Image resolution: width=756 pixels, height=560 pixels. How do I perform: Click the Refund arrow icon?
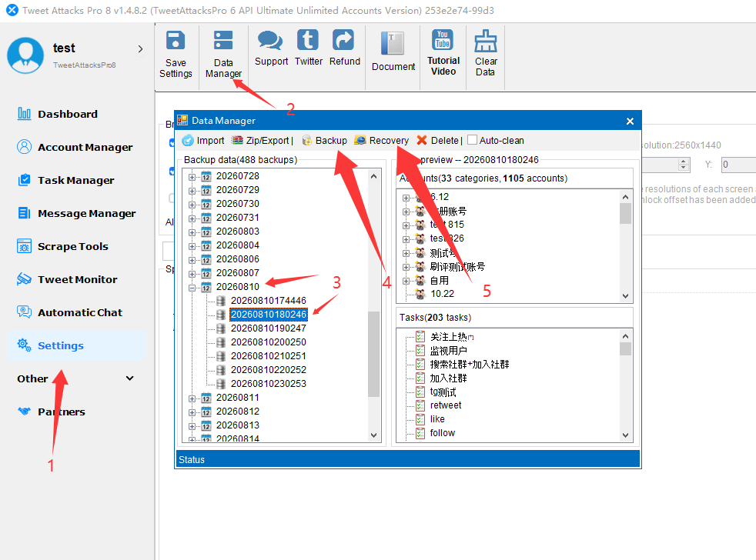click(344, 40)
